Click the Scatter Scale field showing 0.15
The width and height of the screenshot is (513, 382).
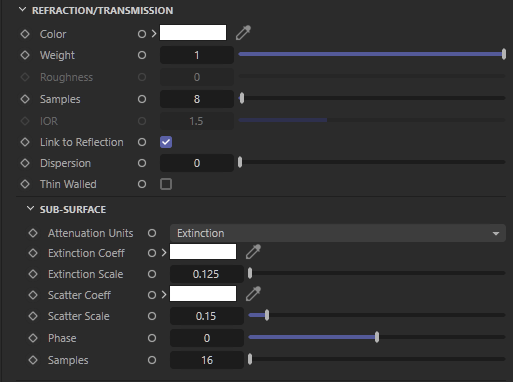click(207, 316)
